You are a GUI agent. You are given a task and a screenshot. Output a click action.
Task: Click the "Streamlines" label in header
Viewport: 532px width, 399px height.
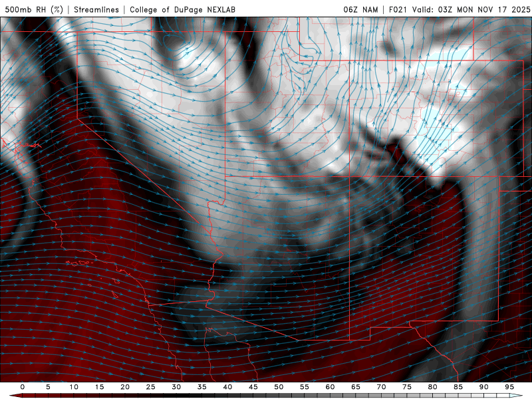(x=96, y=9)
